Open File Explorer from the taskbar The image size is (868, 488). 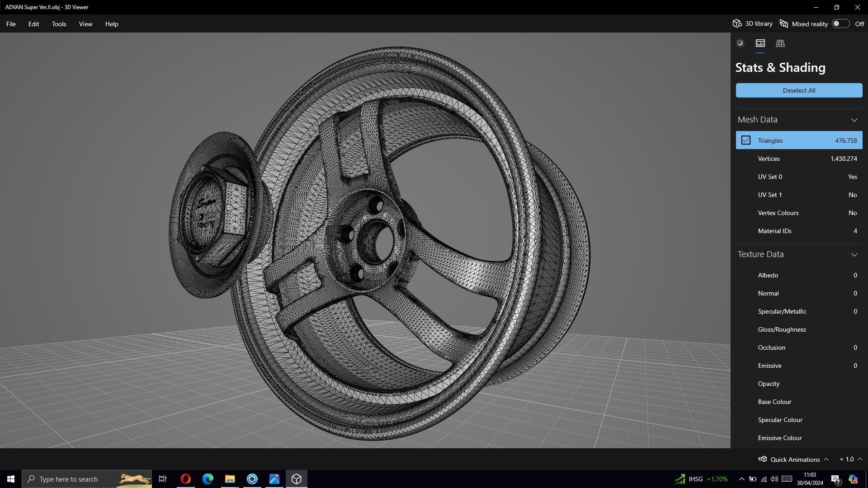click(x=230, y=479)
